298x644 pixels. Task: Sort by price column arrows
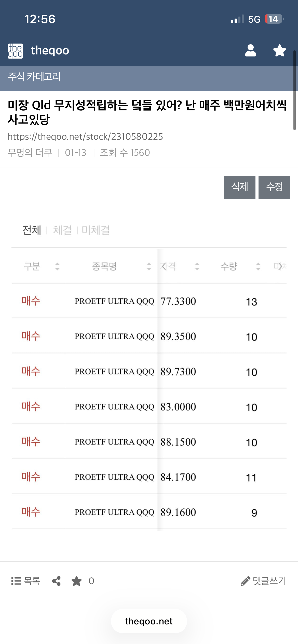197,266
